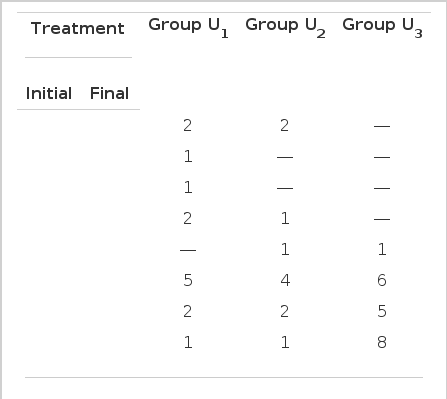Click the Final sub-header label

pos(109,93)
